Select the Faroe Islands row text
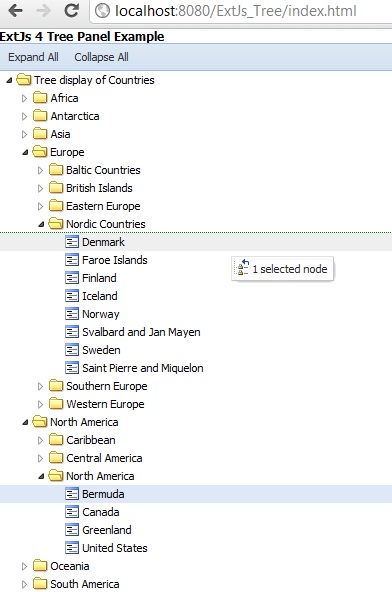 [x=115, y=260]
